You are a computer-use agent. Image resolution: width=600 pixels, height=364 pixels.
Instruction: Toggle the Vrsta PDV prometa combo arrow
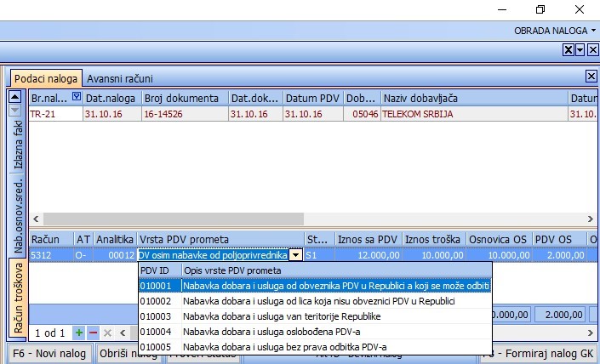(x=294, y=254)
